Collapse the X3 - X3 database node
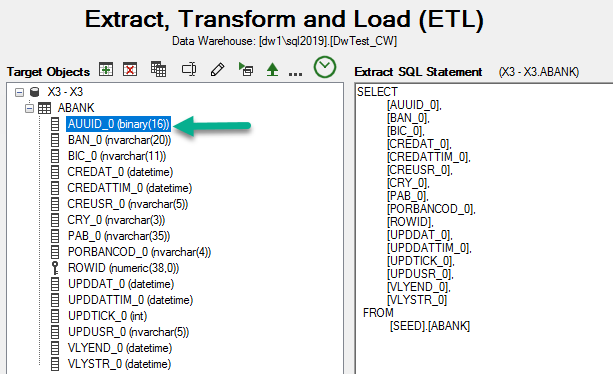Screen dimensions: 613x374 tap(19, 92)
